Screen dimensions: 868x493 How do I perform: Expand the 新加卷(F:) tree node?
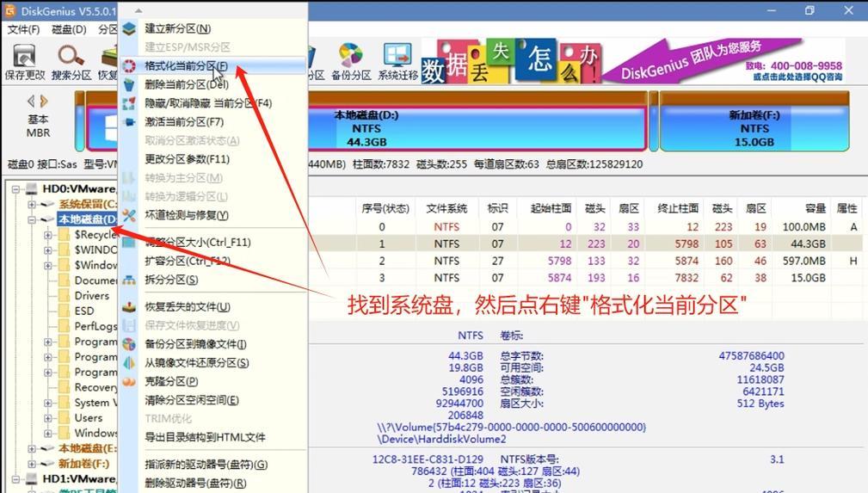click(32, 464)
